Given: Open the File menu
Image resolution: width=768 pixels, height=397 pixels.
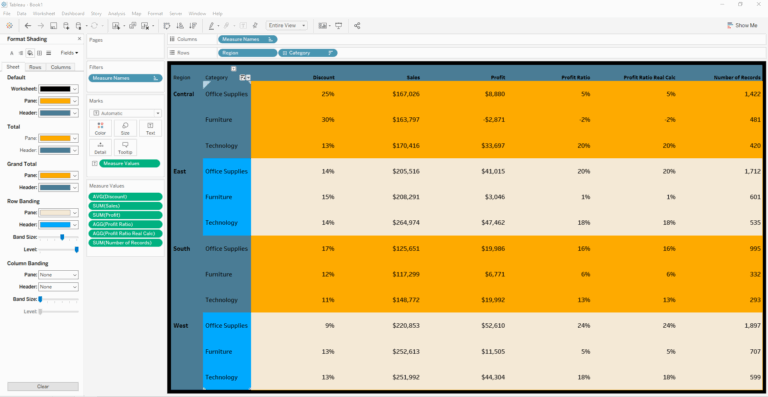Looking at the screenshot, I should 6,13.
